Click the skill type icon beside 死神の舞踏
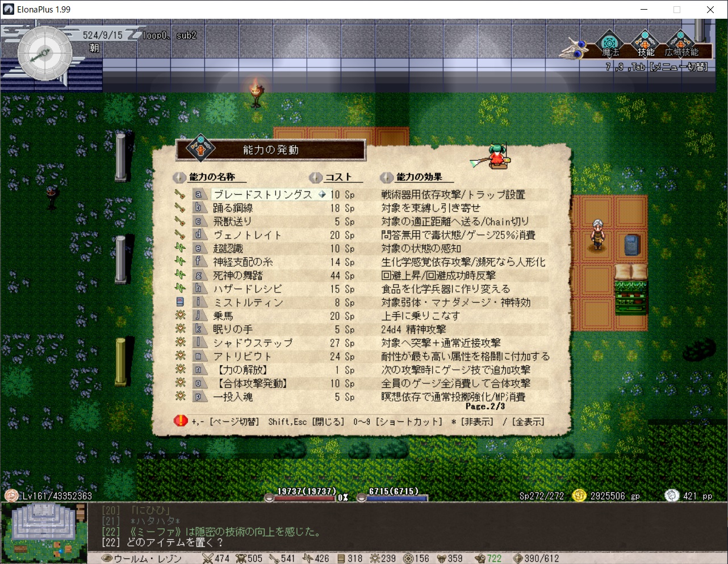This screenshot has height=564, width=728. coord(180,275)
